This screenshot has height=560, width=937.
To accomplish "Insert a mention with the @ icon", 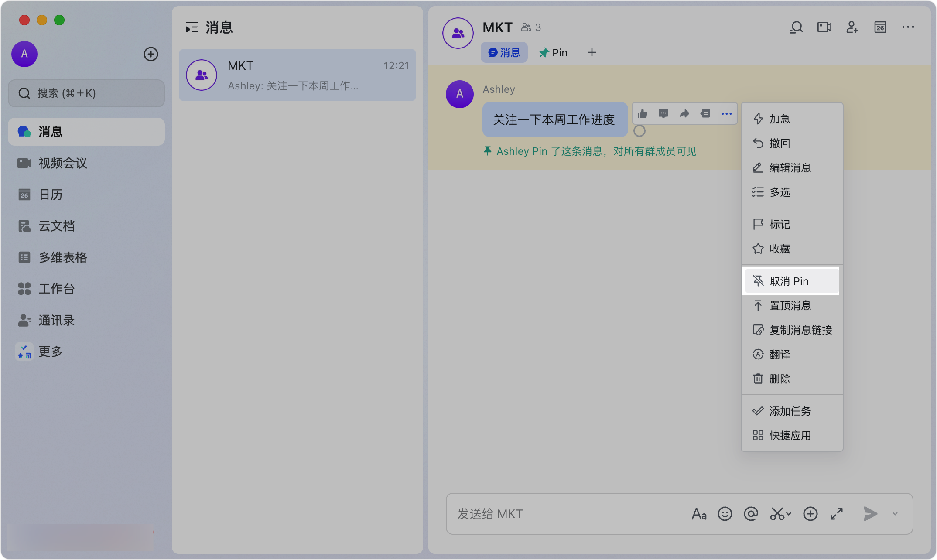I will (751, 514).
